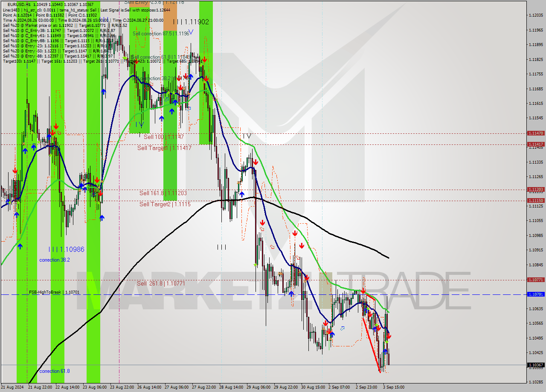Click the '| | | 1.11902' wave label
Screen dimensions: 546x392
click(191, 22)
